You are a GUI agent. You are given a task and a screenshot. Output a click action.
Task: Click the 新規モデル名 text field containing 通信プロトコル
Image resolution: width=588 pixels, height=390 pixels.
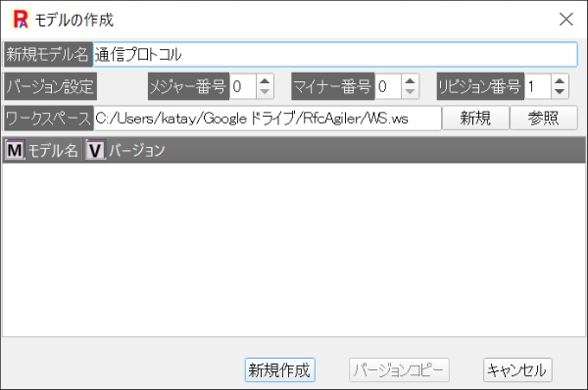tap(335, 54)
